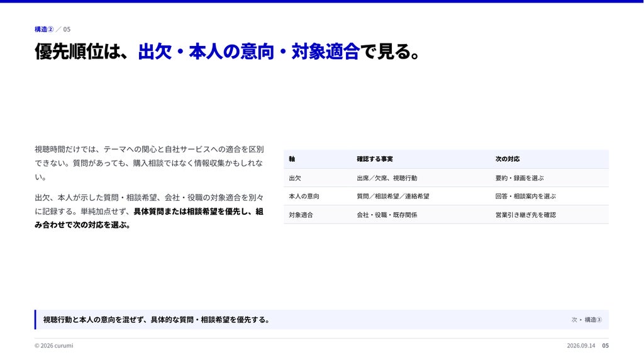644x362 pixels.
Task: Click the cell 会社・役職・既存関係
Action: 387,215
